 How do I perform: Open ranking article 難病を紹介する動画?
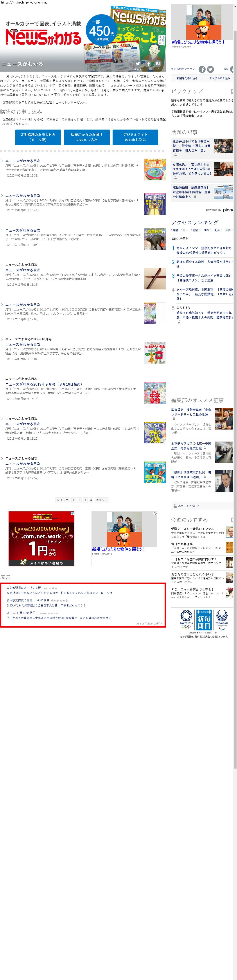coord(205,264)
